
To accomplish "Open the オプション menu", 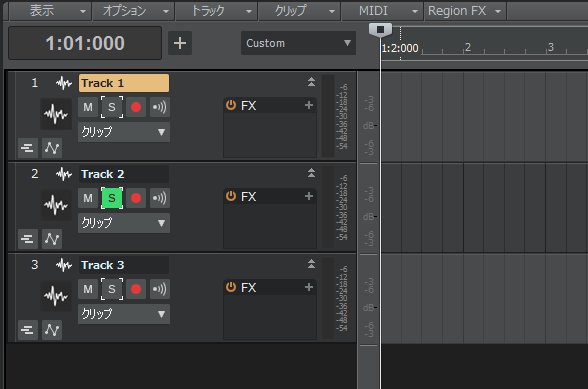I will point(133,11).
